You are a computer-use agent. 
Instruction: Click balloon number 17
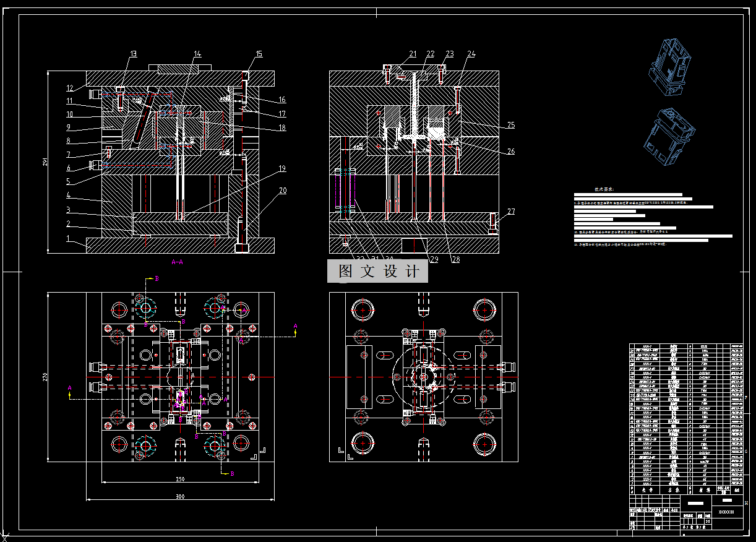[281, 113]
